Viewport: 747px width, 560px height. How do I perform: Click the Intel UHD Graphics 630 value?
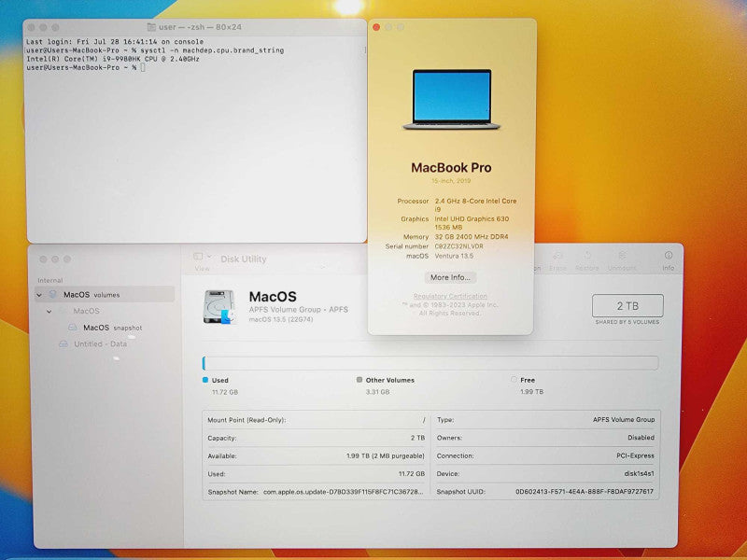472,223
